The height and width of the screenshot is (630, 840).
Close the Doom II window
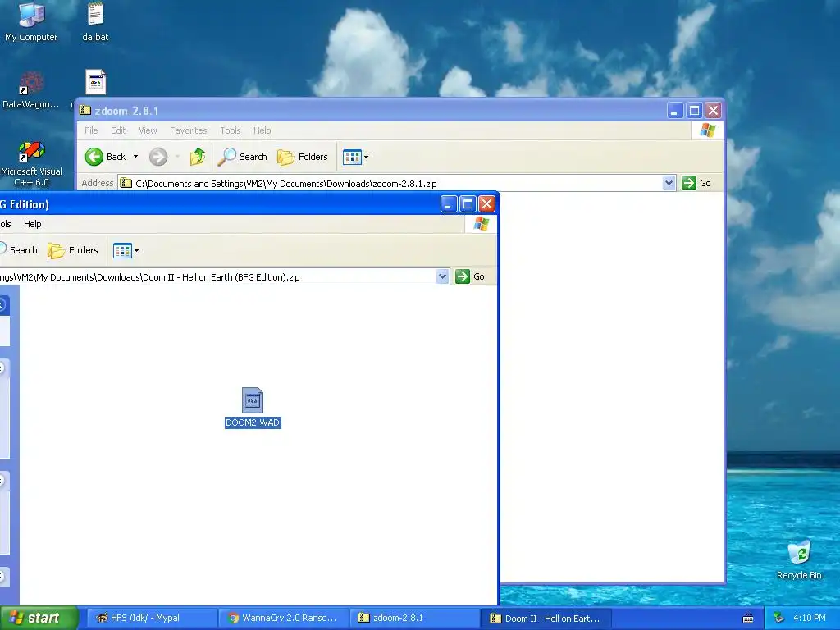pos(486,204)
